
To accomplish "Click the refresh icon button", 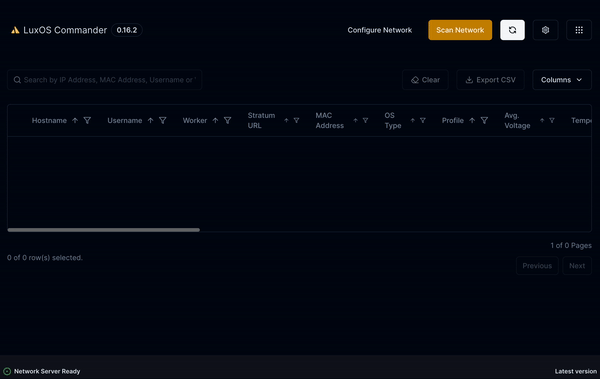I will coord(512,30).
